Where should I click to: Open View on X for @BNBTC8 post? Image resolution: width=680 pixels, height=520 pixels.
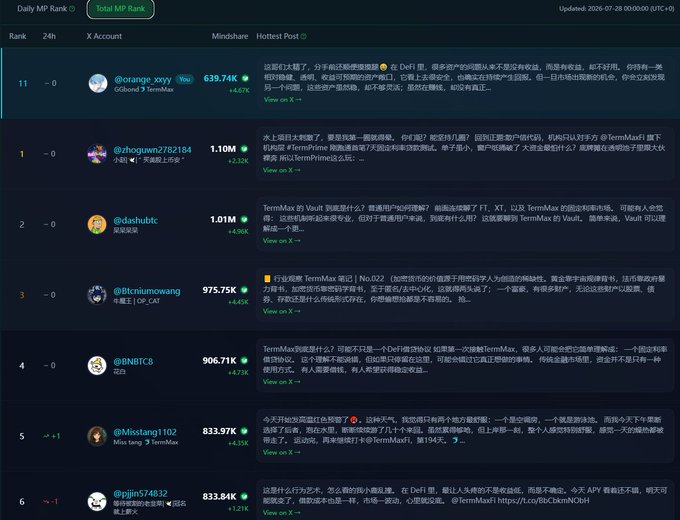[x=282, y=382]
